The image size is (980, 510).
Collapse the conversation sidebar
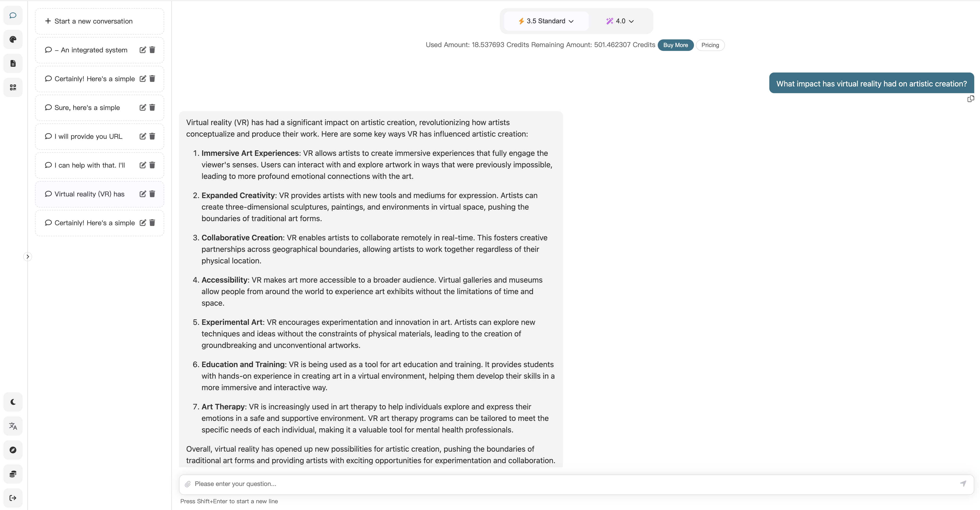(x=27, y=256)
